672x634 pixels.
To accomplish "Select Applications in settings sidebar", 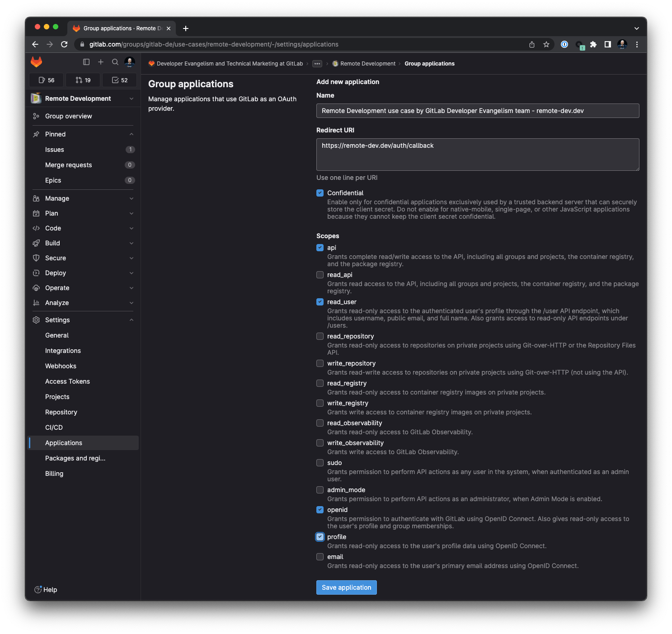I will coord(63,443).
